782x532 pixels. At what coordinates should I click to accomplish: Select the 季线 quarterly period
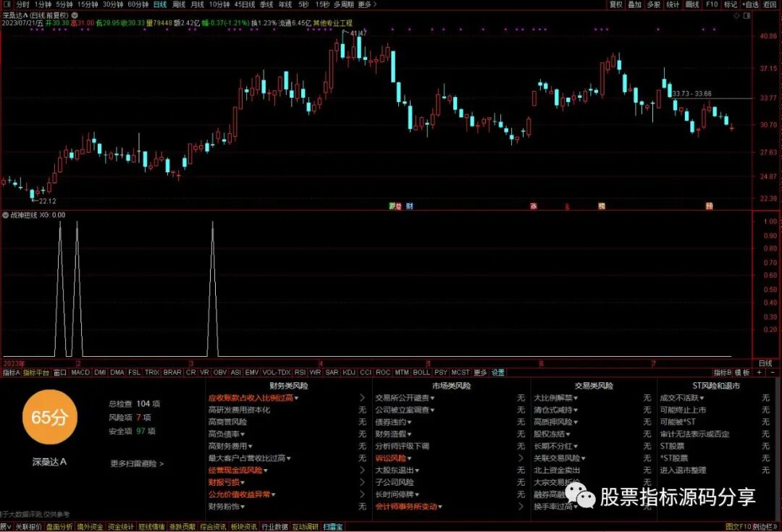tap(266, 4)
